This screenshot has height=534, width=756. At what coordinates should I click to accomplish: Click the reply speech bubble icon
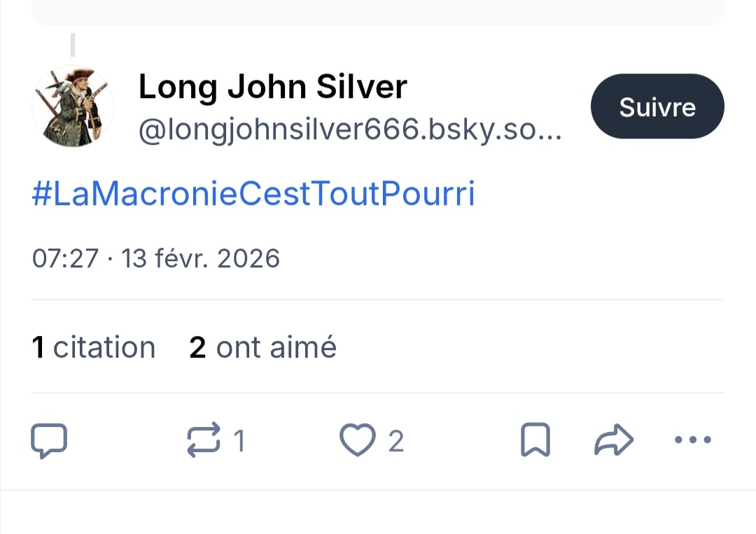(x=49, y=441)
